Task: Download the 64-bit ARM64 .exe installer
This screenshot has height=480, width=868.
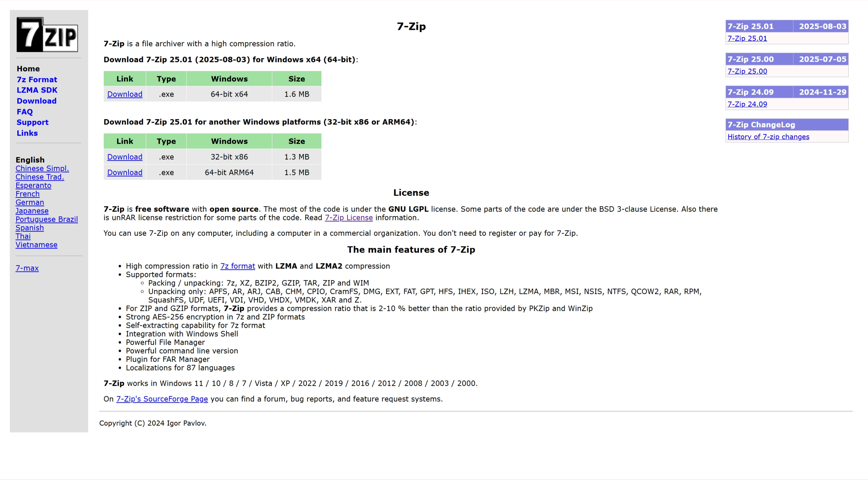Action: coord(125,173)
